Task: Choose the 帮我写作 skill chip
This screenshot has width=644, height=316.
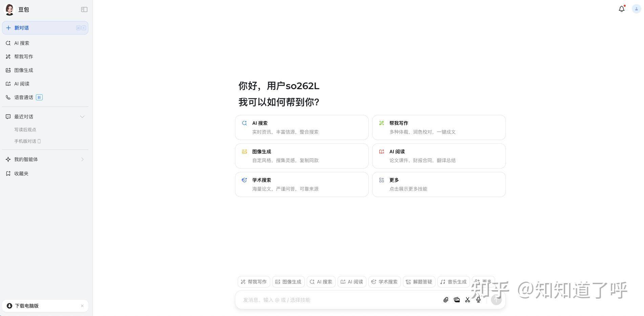Action: pyautogui.click(x=254, y=282)
